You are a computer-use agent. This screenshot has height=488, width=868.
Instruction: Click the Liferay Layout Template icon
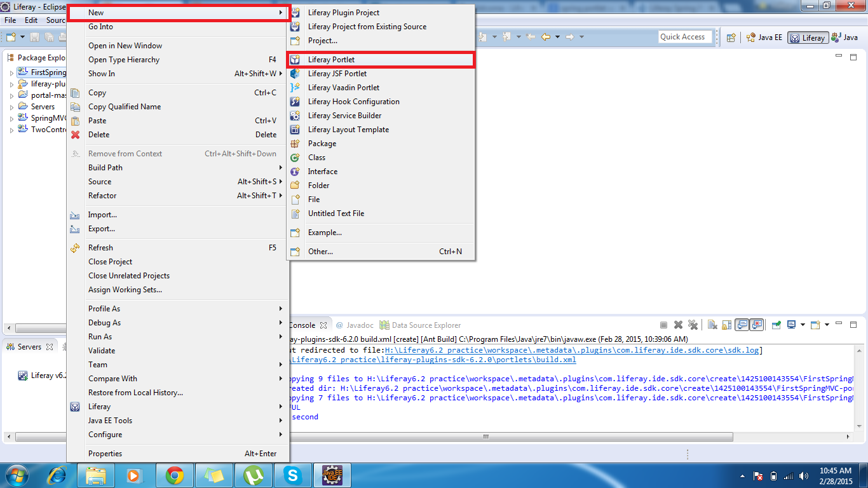pos(295,130)
